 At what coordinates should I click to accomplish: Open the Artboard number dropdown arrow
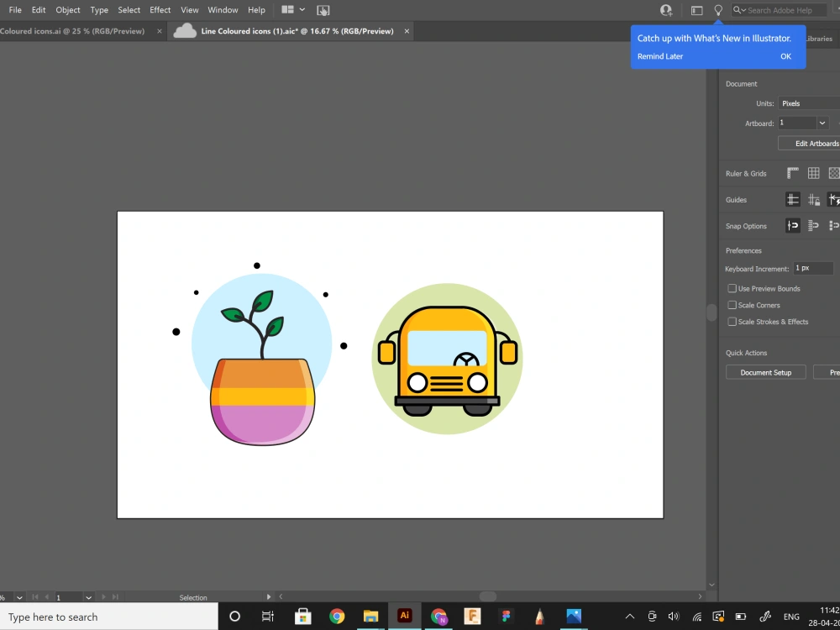[822, 123]
